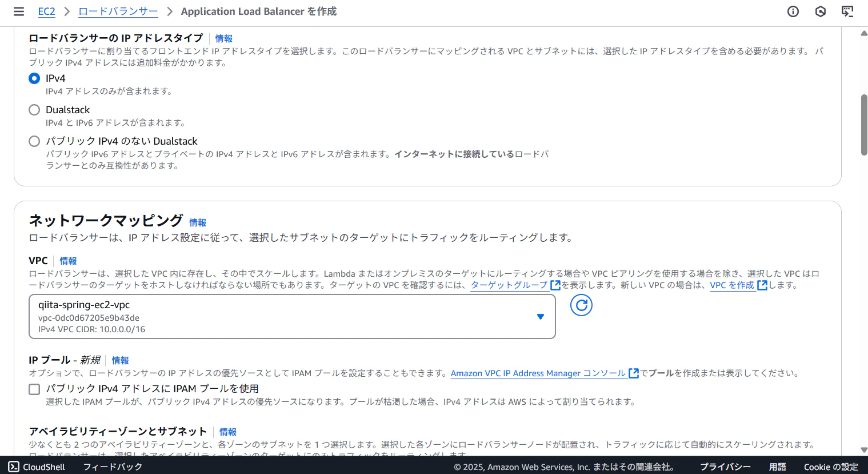
Task: Go to ロードバランサー breadcrumb
Action: tap(118, 11)
